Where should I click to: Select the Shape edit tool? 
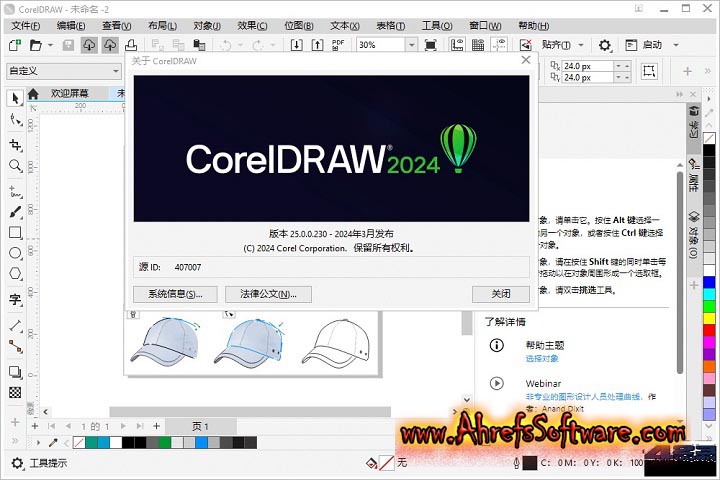[x=15, y=120]
